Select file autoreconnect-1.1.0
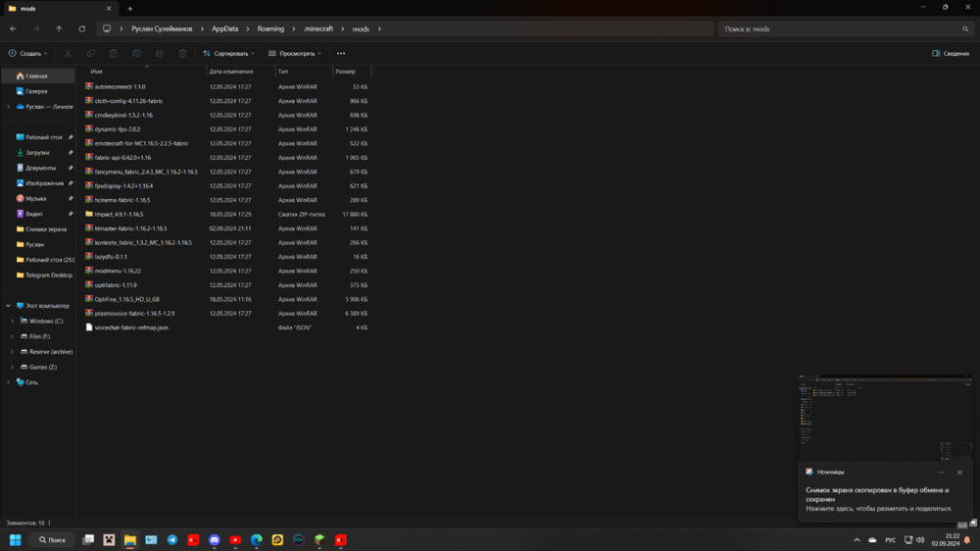 (x=120, y=87)
